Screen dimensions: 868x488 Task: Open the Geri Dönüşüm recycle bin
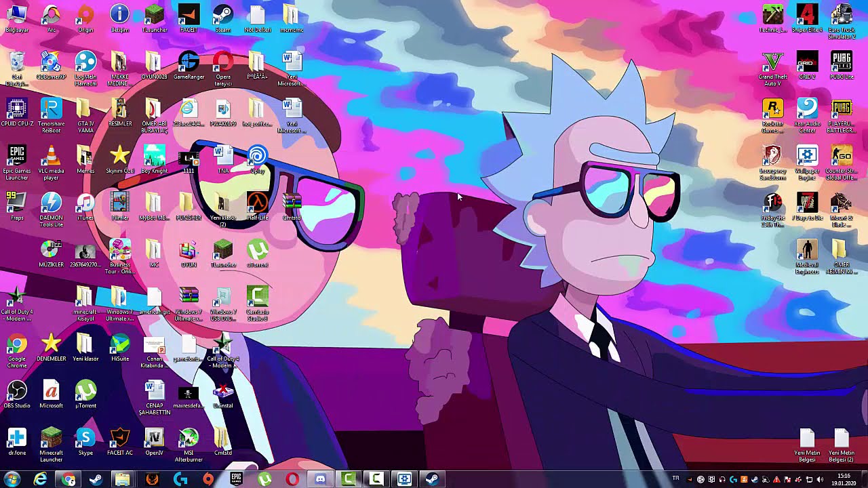16,68
